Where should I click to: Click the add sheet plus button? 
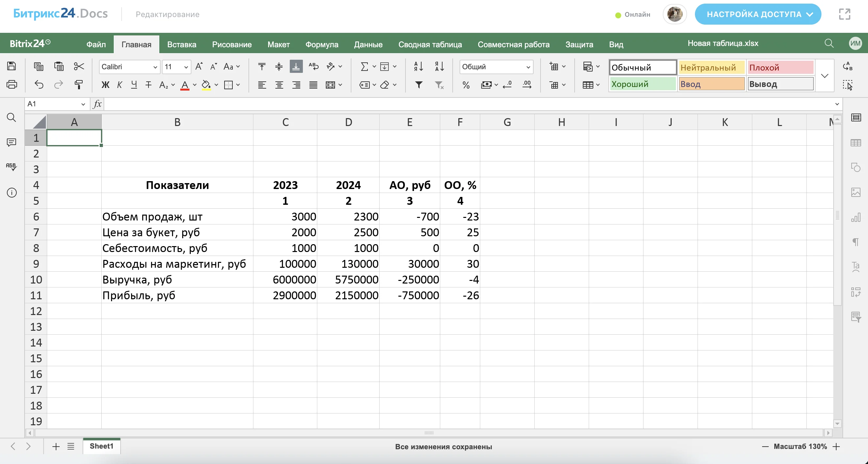(x=56, y=447)
